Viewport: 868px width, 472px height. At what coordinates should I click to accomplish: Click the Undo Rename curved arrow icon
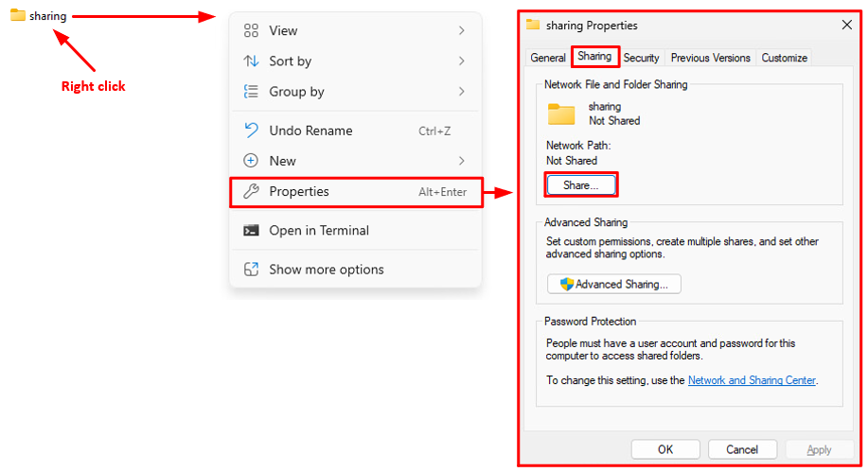click(x=251, y=130)
